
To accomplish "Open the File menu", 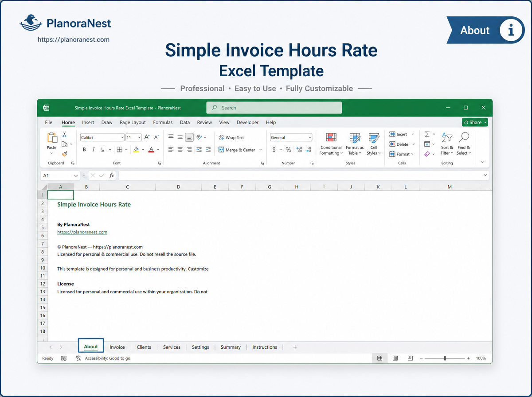I will click(49, 122).
